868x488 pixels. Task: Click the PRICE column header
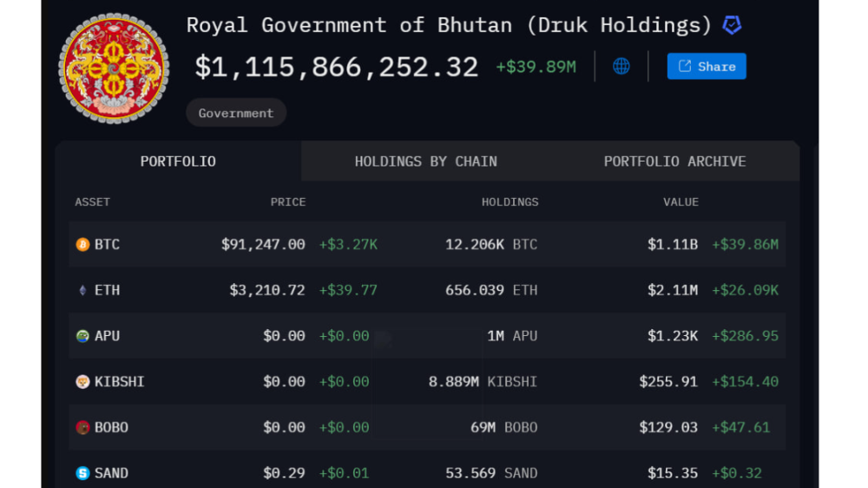[x=288, y=201]
